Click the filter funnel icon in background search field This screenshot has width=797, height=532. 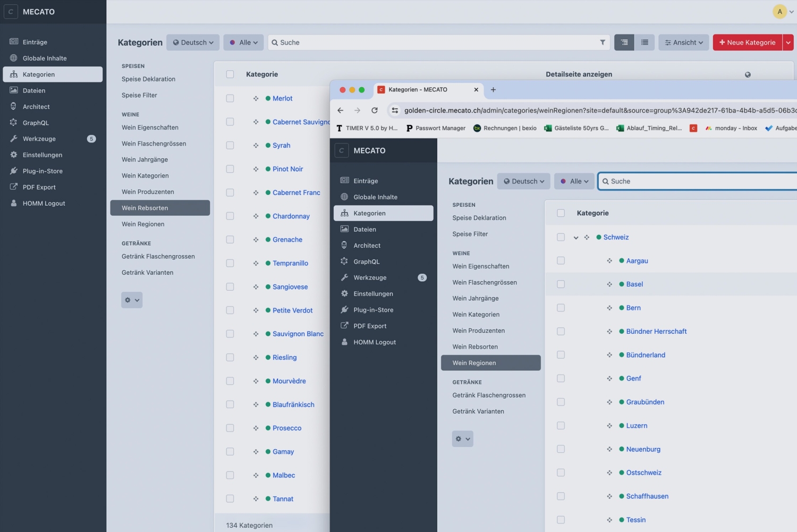click(603, 43)
